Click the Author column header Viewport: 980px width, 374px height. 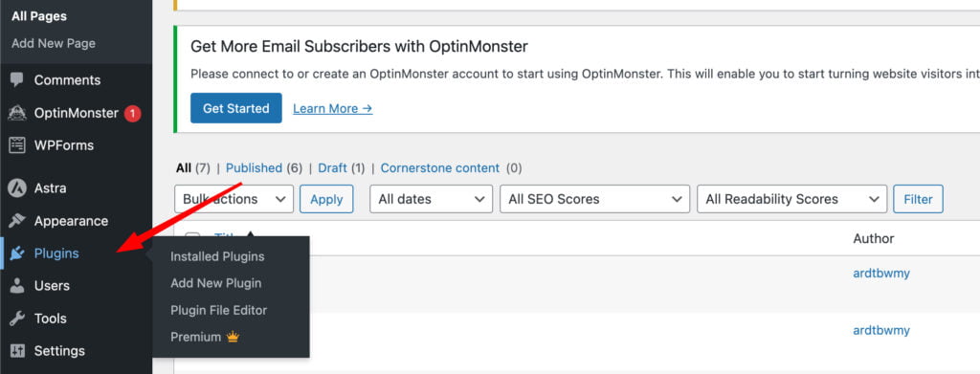tap(874, 238)
